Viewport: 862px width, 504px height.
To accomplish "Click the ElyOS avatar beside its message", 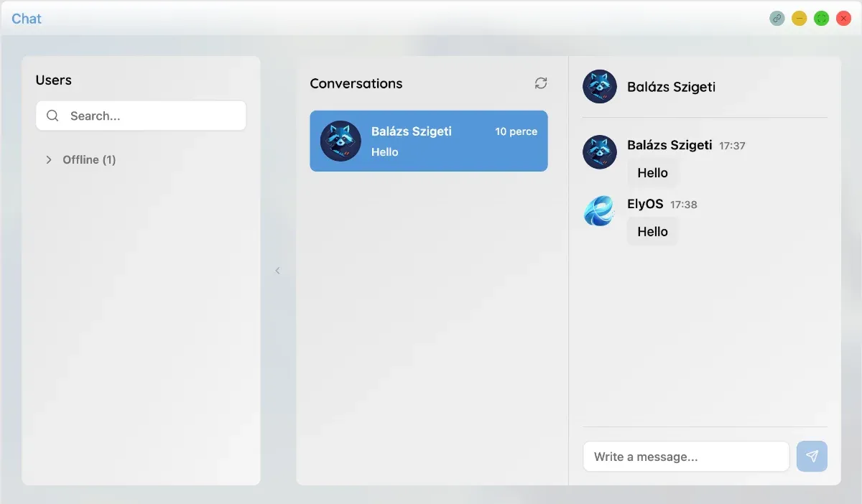I will pos(599,211).
